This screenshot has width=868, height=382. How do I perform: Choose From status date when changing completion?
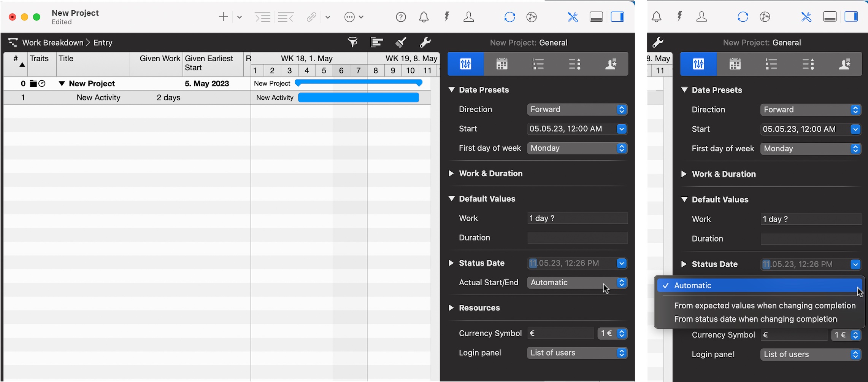(x=755, y=319)
